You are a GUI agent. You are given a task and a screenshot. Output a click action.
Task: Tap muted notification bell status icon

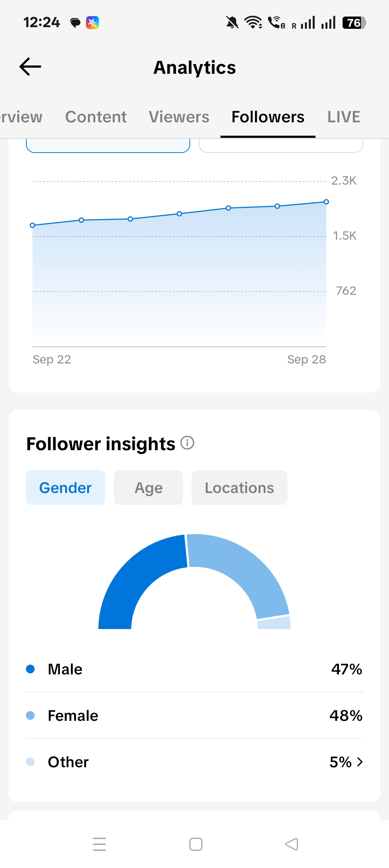[x=232, y=22]
